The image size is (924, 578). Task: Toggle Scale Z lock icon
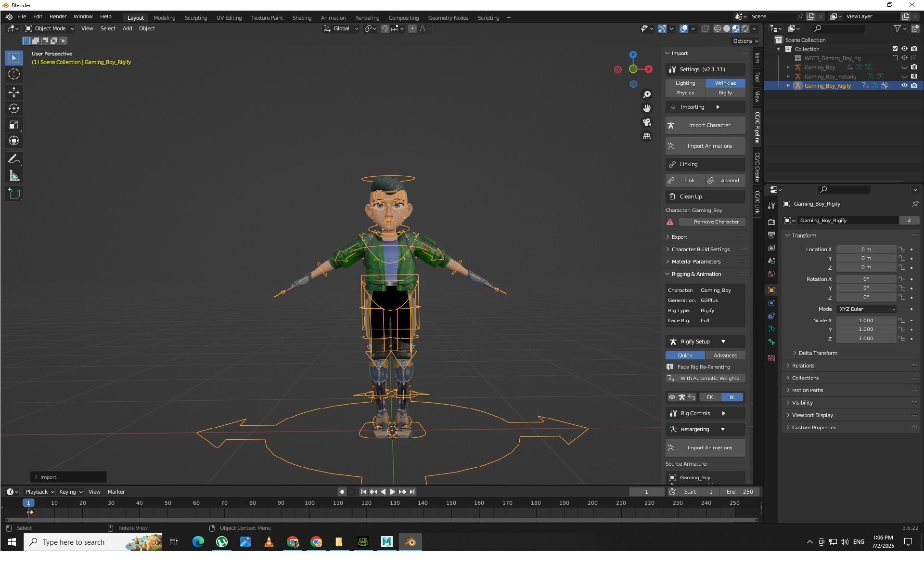click(902, 339)
